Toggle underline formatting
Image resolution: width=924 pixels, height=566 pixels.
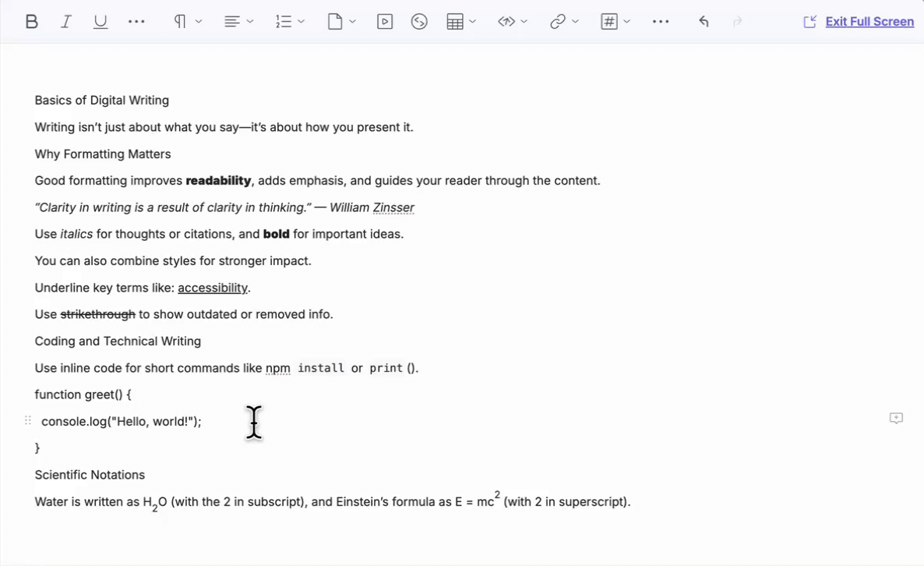[101, 21]
